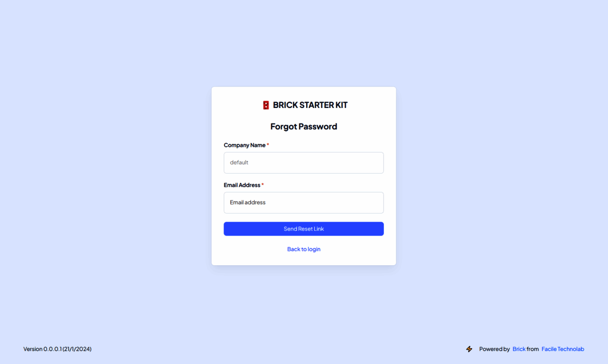Viewport: 608px width, 364px height.
Task: Click the word "from" in the footer
Action: tap(533, 349)
